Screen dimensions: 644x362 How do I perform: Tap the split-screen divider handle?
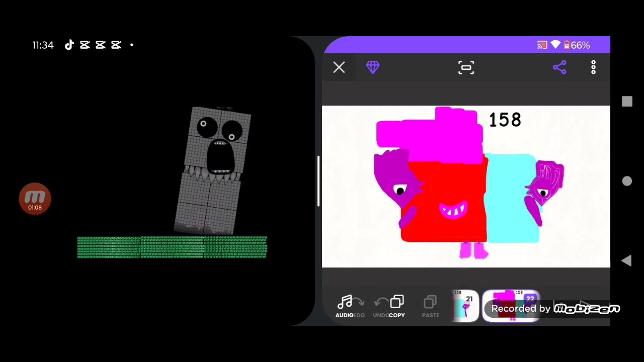click(318, 181)
